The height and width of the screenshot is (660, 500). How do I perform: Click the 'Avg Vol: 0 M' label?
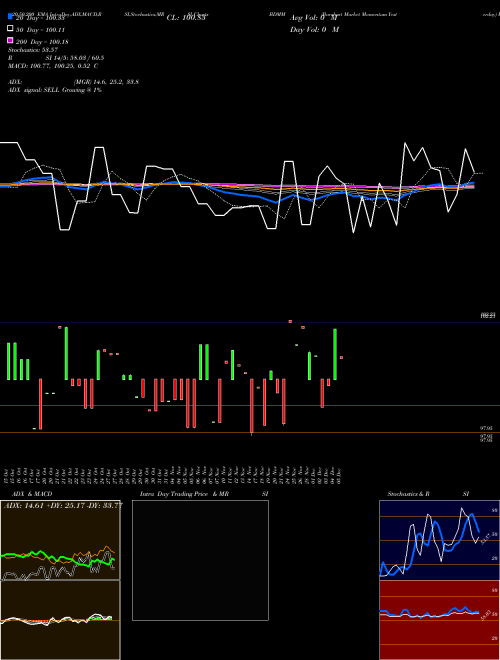tap(314, 18)
